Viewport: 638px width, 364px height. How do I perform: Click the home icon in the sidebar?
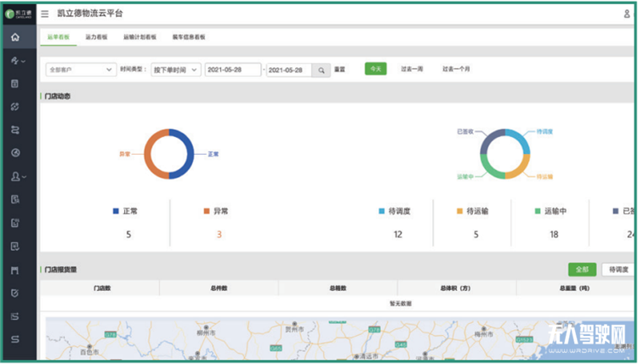click(15, 37)
